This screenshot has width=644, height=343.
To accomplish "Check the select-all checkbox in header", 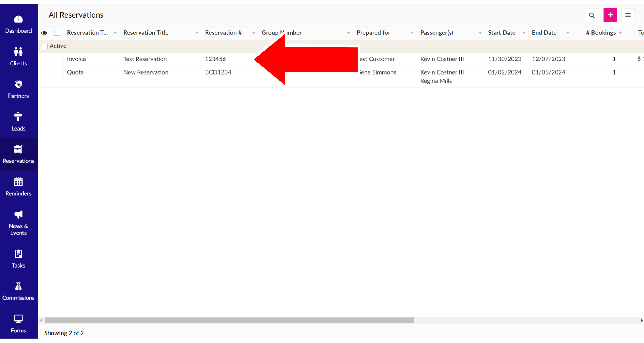I will [x=57, y=33].
